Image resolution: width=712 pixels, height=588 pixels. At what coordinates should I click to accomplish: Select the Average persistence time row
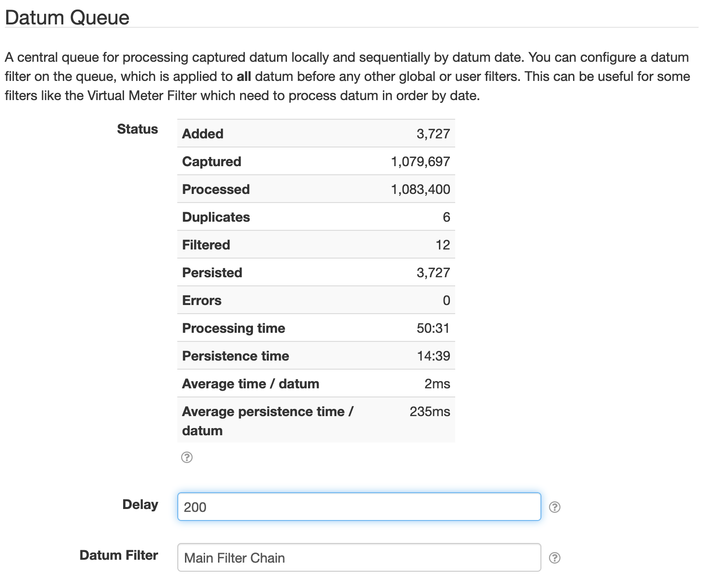pos(316,420)
